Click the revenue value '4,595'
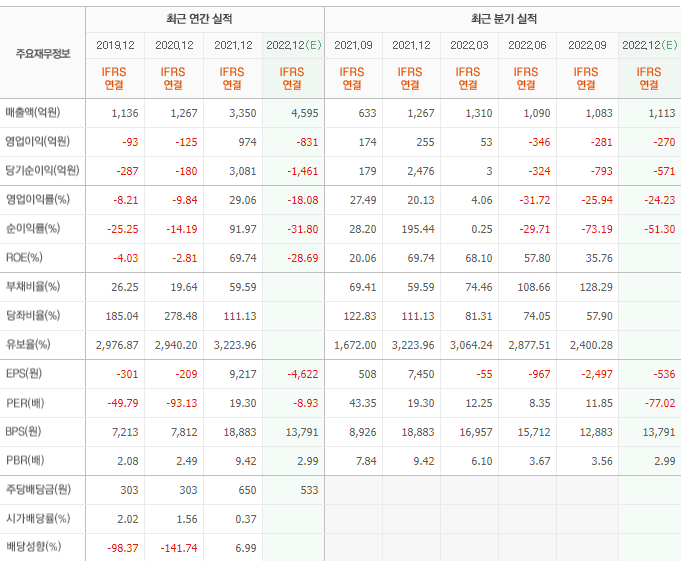This screenshot has width=689, height=561. pyautogui.click(x=305, y=113)
